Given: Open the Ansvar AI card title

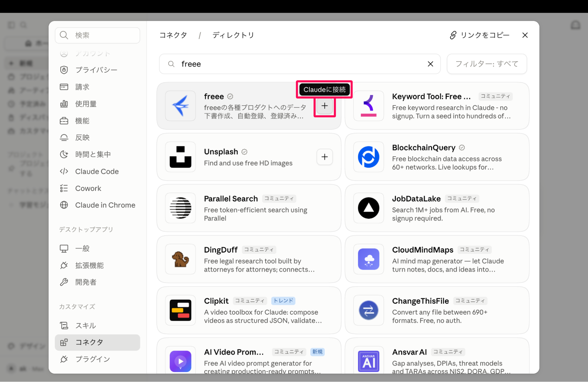Looking at the screenshot, I should (x=409, y=352).
